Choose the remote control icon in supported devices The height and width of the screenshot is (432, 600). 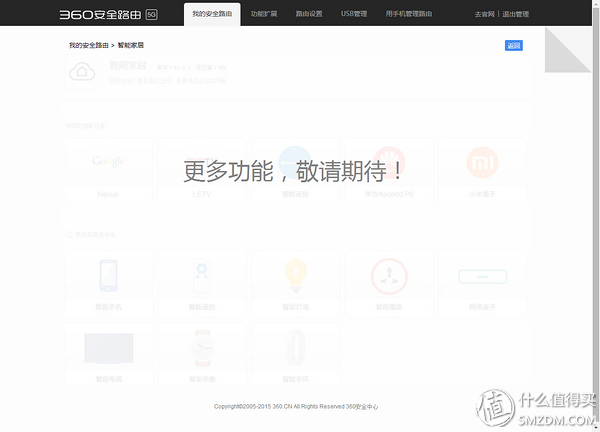[202, 276]
